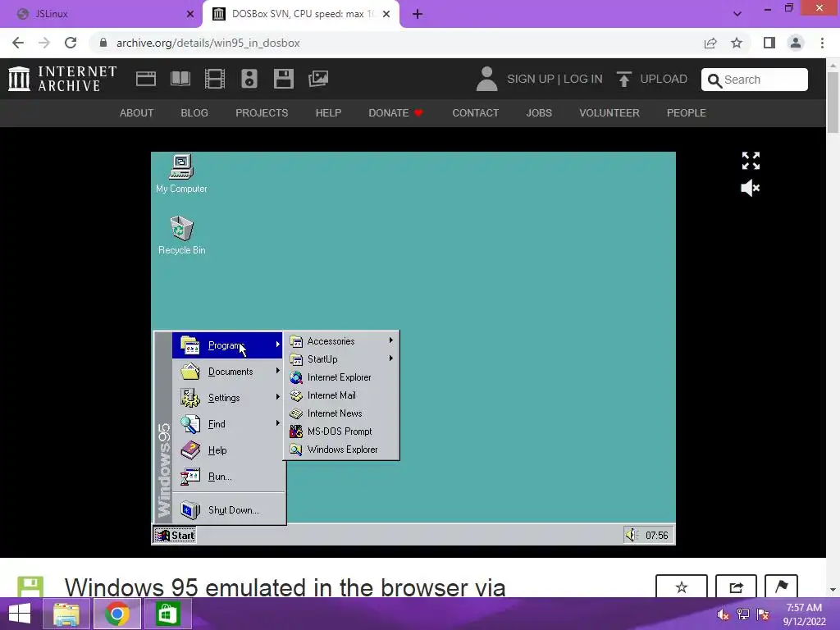
Task: Open the Texts book icon
Action: (180, 79)
